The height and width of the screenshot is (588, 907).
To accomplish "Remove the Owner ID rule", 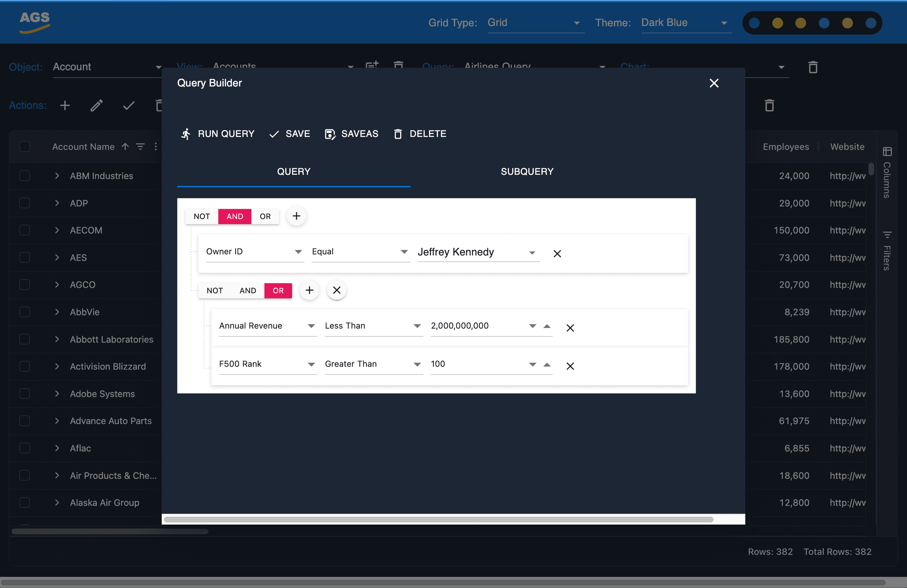I will click(557, 253).
